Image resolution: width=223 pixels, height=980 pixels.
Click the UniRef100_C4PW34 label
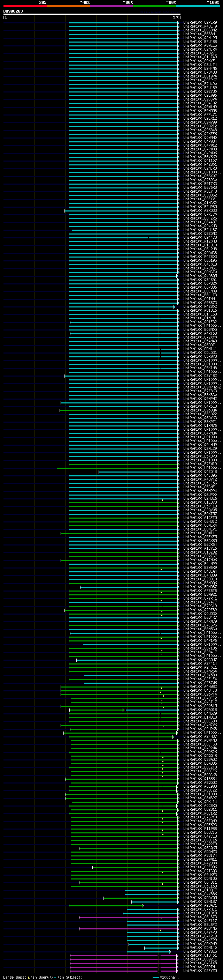(200, 142)
